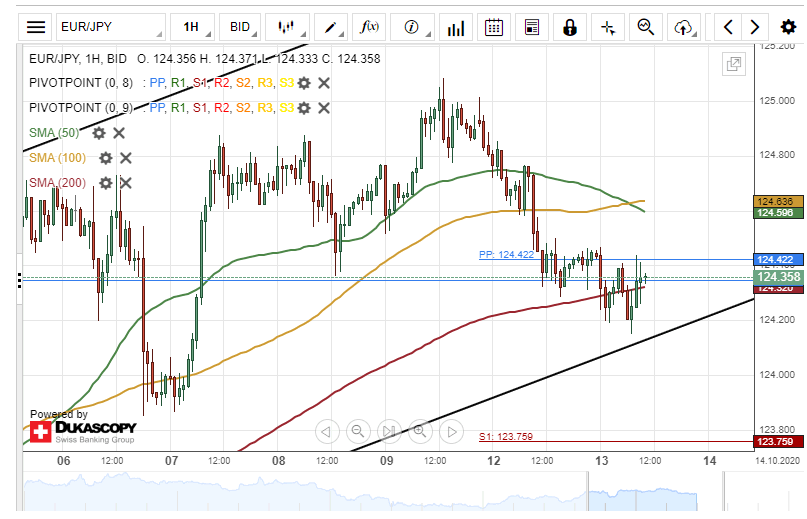Click the zoom in magnifier on chart
Screen dimensions: 807x519
(420, 431)
